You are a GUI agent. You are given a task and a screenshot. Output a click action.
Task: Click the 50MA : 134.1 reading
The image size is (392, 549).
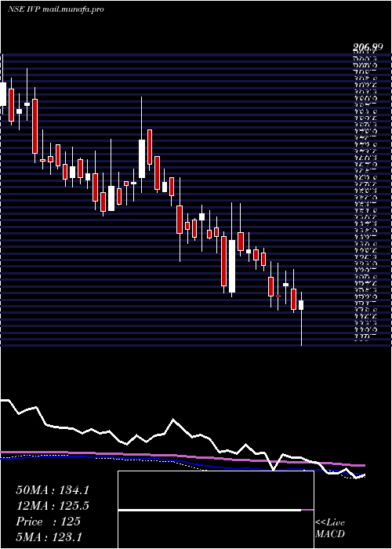pyautogui.click(x=53, y=490)
